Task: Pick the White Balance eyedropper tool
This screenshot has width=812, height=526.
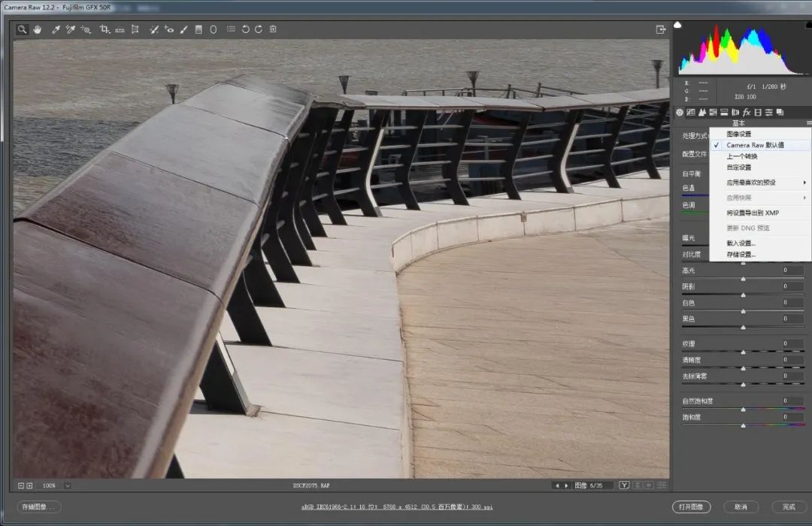Action: point(56,29)
